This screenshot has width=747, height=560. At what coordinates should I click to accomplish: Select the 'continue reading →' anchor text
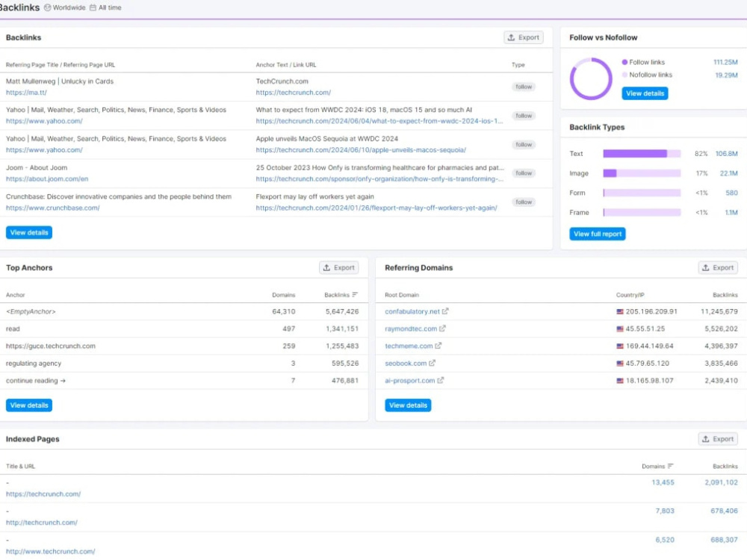coord(36,381)
